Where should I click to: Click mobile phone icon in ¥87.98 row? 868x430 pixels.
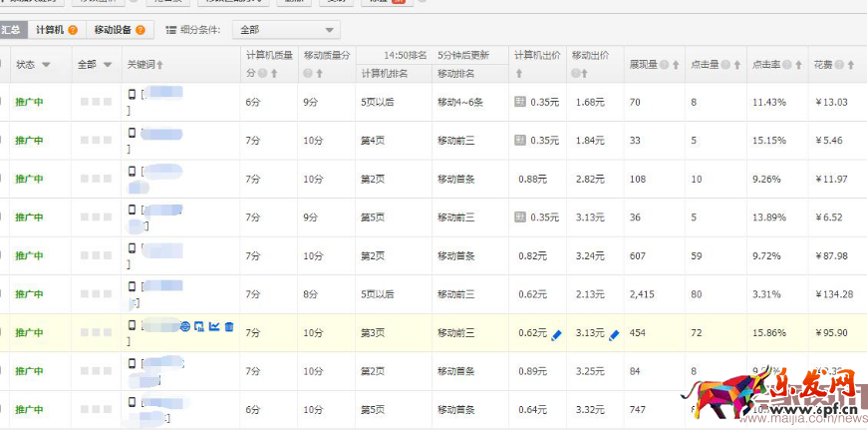(x=132, y=247)
